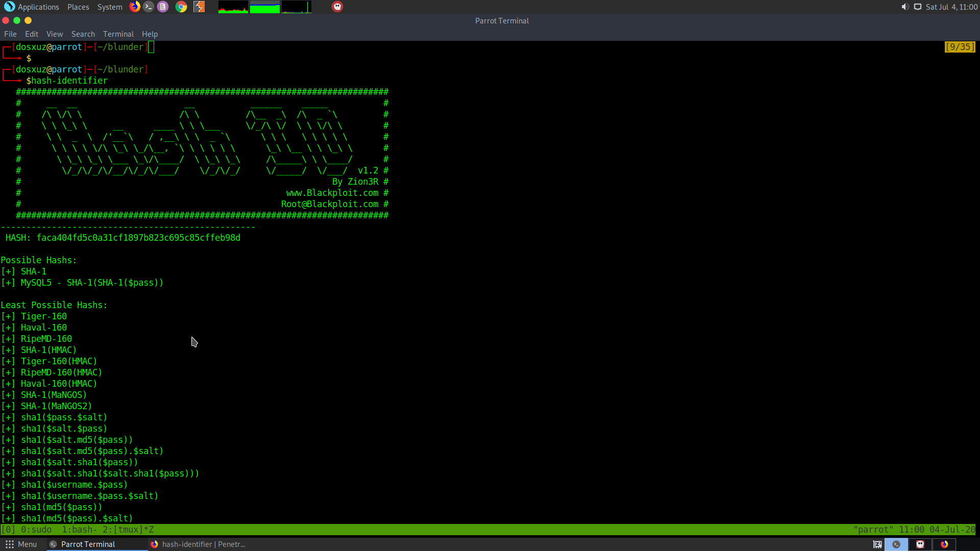Open the System menu
The width and height of the screenshot is (980, 551).
tap(110, 7)
